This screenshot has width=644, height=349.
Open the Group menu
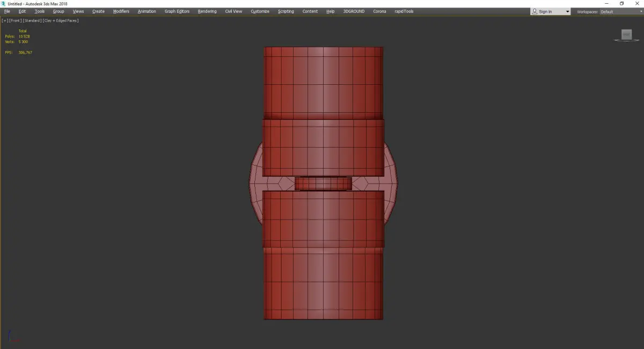point(58,11)
